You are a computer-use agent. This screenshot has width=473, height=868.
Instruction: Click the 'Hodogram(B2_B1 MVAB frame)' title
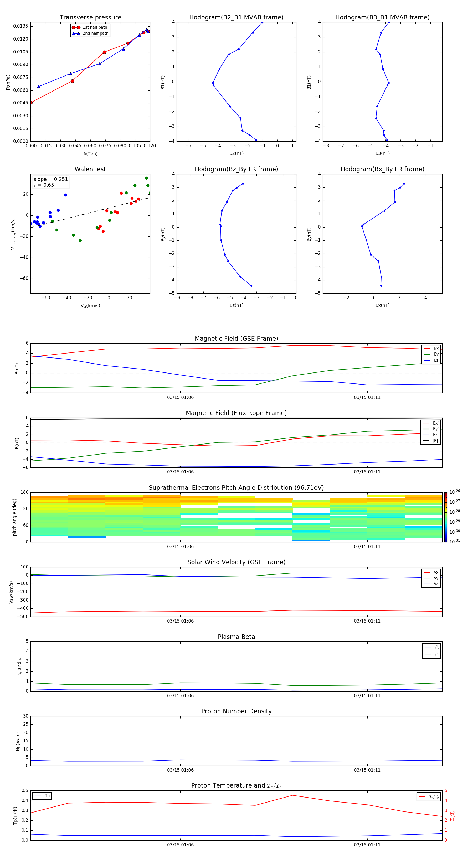tap(236, 18)
